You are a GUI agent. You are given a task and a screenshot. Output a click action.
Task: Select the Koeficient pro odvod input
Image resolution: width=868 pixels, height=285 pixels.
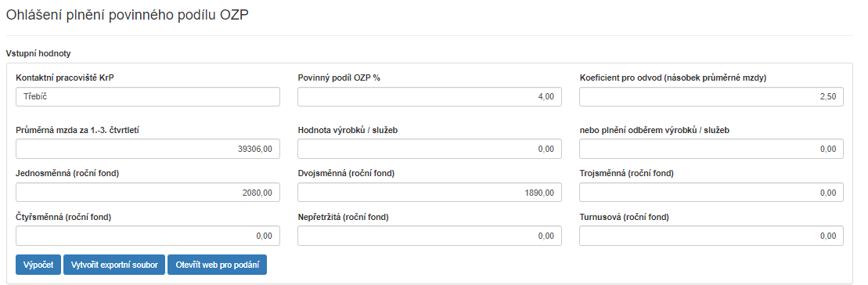[x=711, y=97]
